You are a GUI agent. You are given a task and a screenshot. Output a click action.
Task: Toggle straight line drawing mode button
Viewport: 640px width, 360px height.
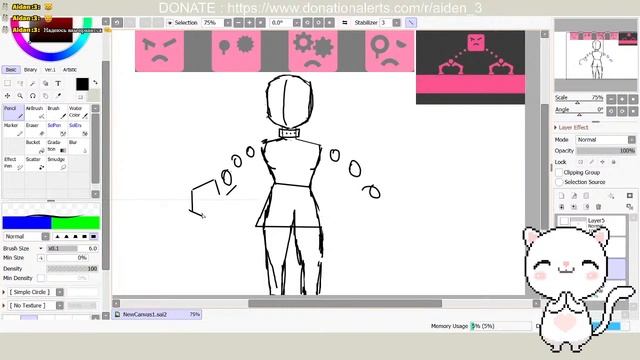(411, 22)
